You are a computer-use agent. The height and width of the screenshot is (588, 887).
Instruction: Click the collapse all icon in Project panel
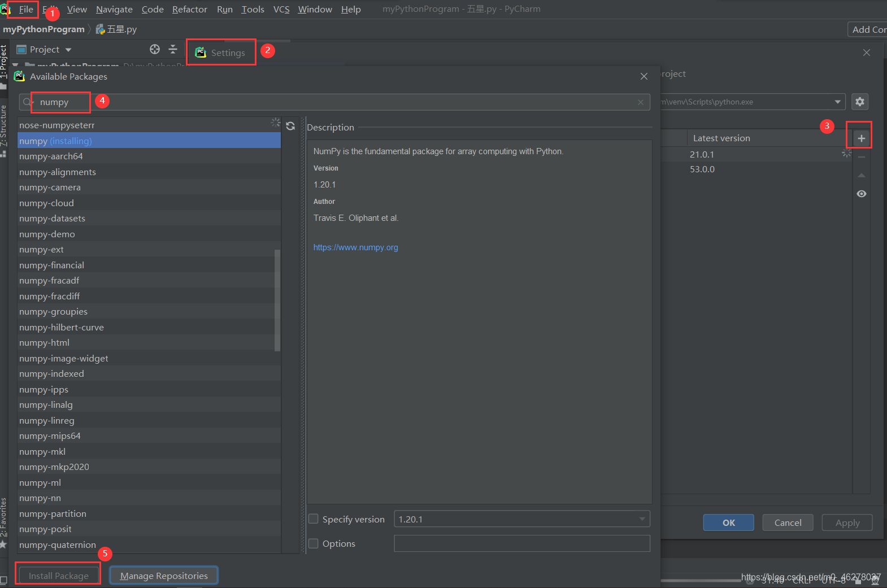[173, 49]
